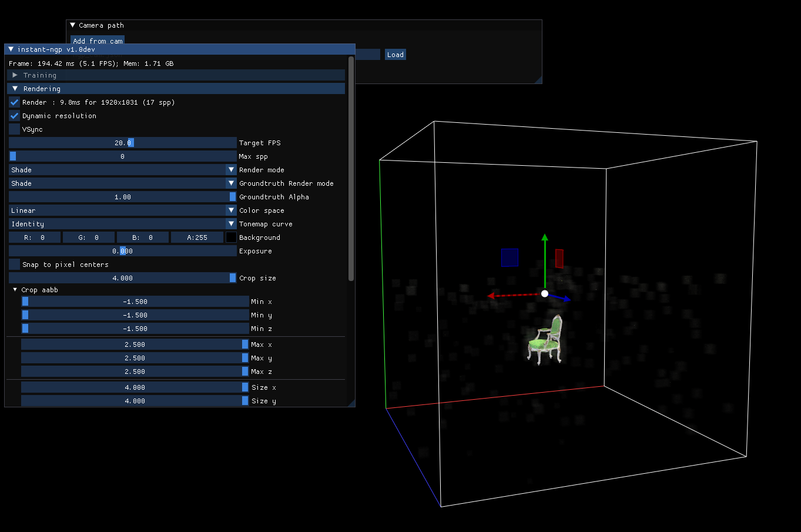801x532 pixels.
Task: Expand the Training section
Action: coord(14,75)
